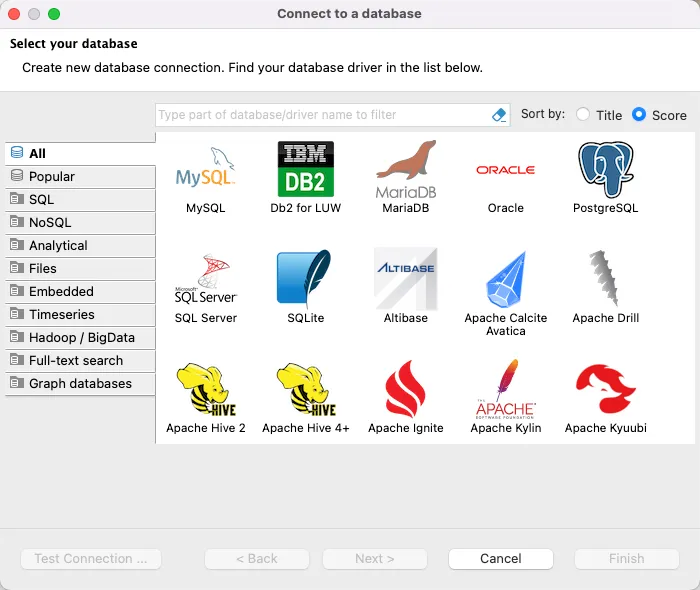The image size is (700, 590).
Task: Show the Hadoop / BigData category
Action: (x=80, y=337)
